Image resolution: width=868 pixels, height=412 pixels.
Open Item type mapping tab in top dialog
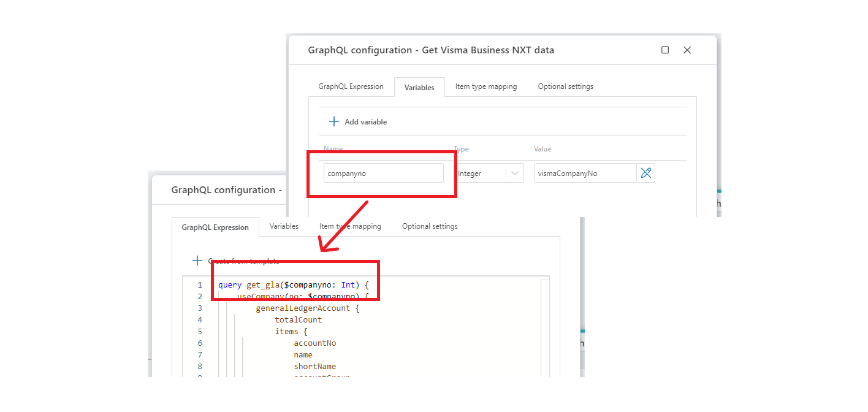[x=486, y=86]
